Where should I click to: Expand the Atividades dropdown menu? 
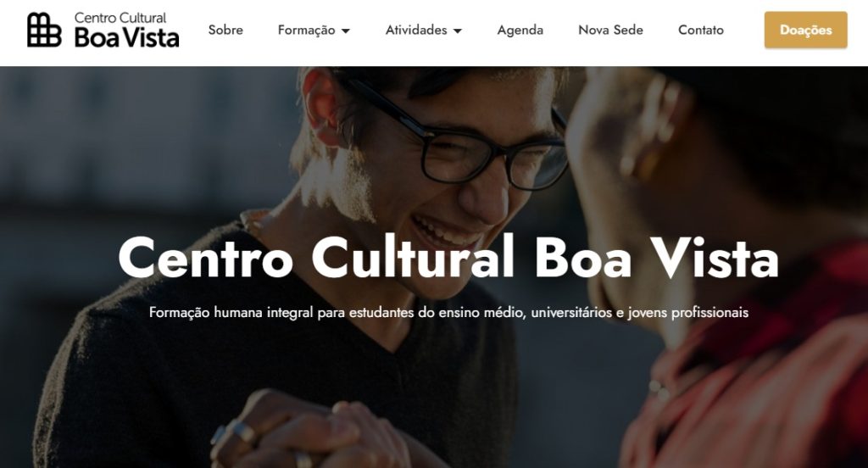click(424, 30)
